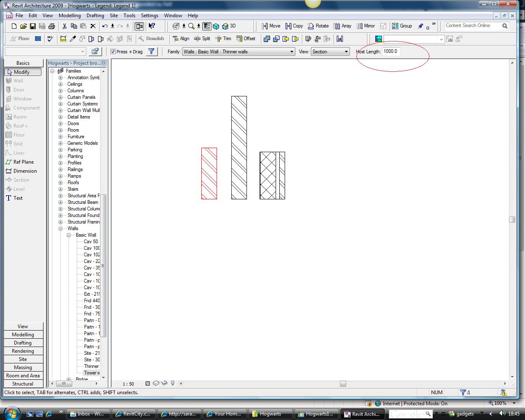Open the Drafting menu

coord(95,16)
